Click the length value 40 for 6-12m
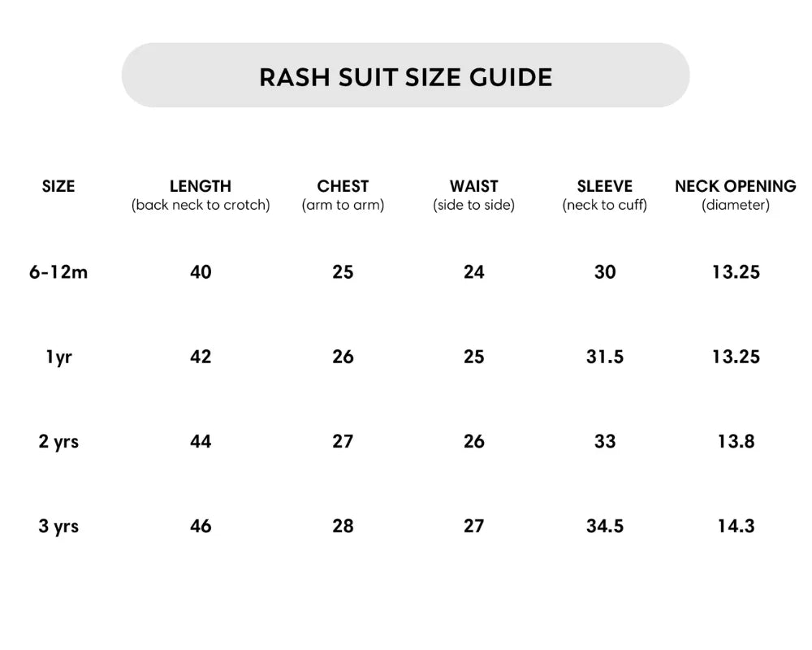This screenshot has width=812, height=650. 201,272
